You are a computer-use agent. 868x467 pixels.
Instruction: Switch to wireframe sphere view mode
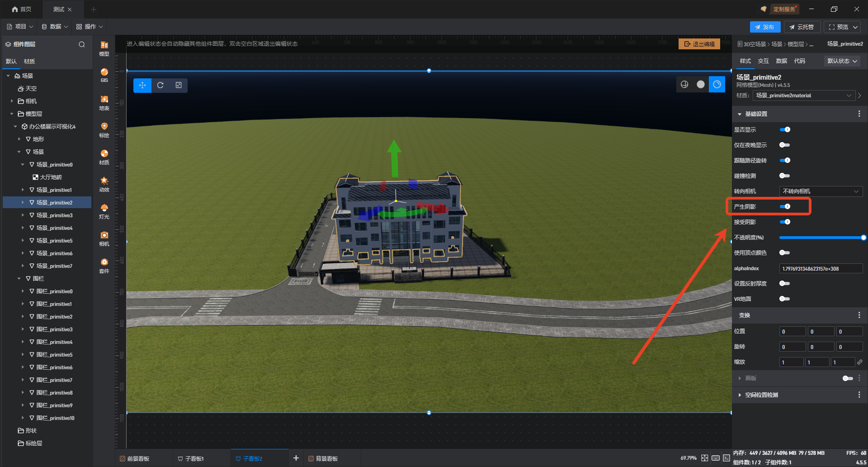click(684, 84)
